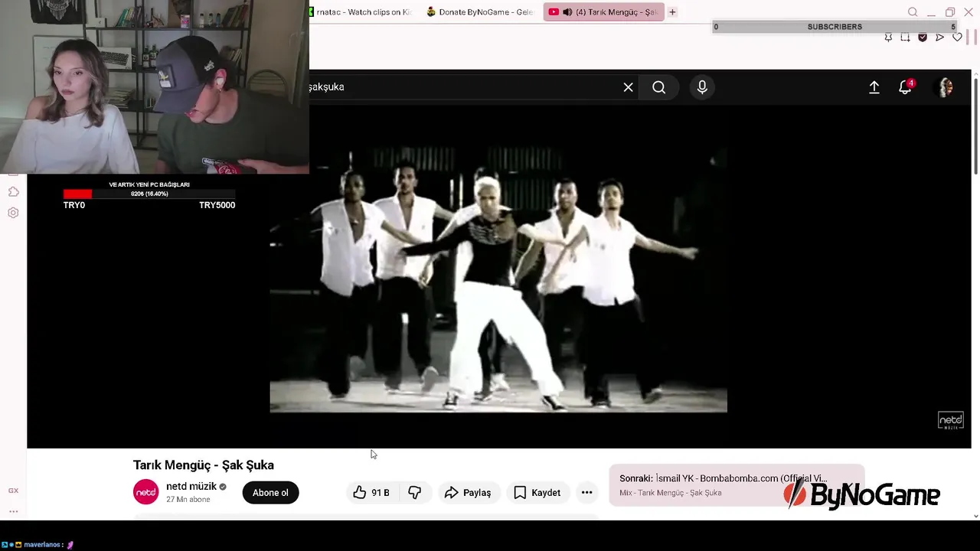
Task: Open the netd müzik channel name link
Action: point(191,486)
